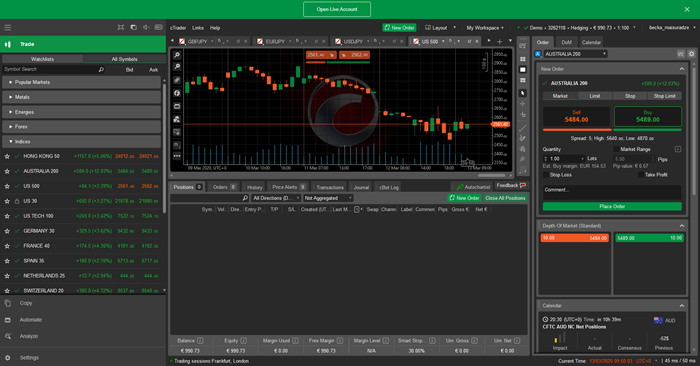This screenshot has width=700, height=366.
Task: Open the Not Aggregated dropdown
Action: 328,198
